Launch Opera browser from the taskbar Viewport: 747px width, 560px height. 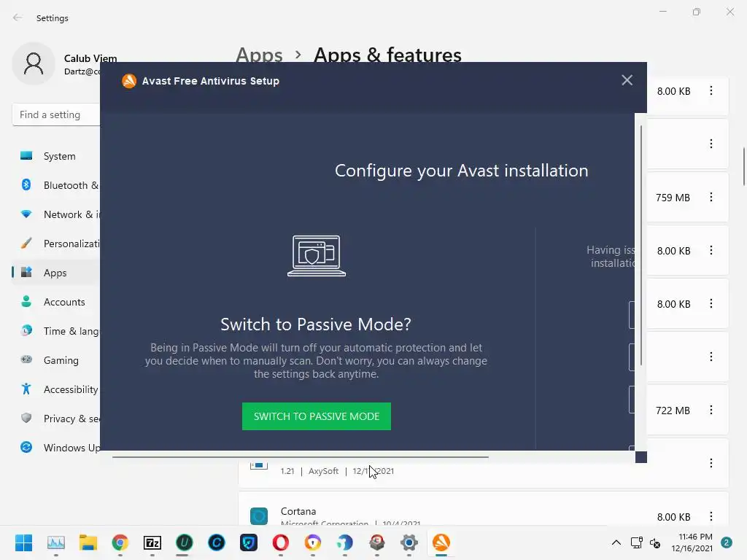[281, 542]
